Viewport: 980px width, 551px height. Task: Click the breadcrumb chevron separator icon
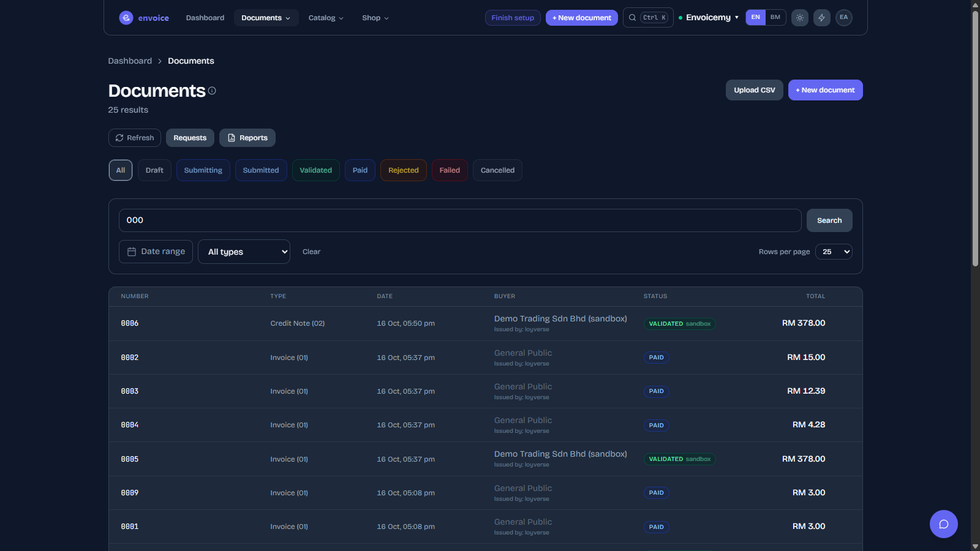(x=160, y=61)
